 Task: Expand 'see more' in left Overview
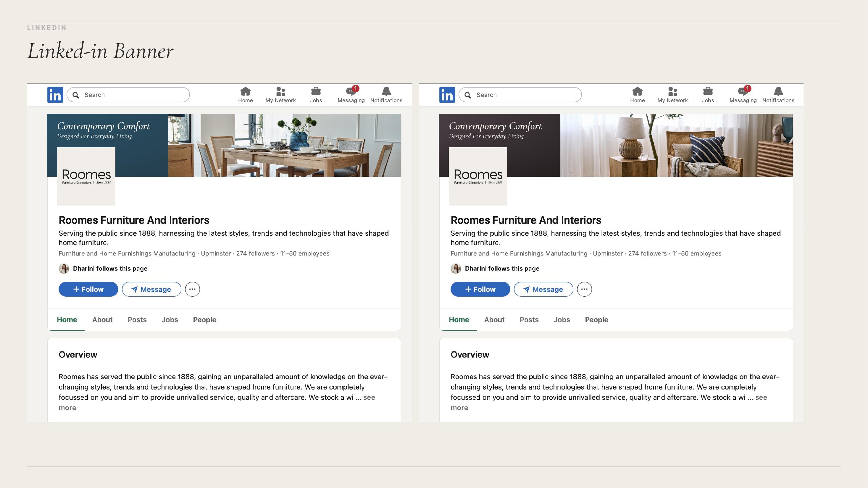tap(369, 397)
